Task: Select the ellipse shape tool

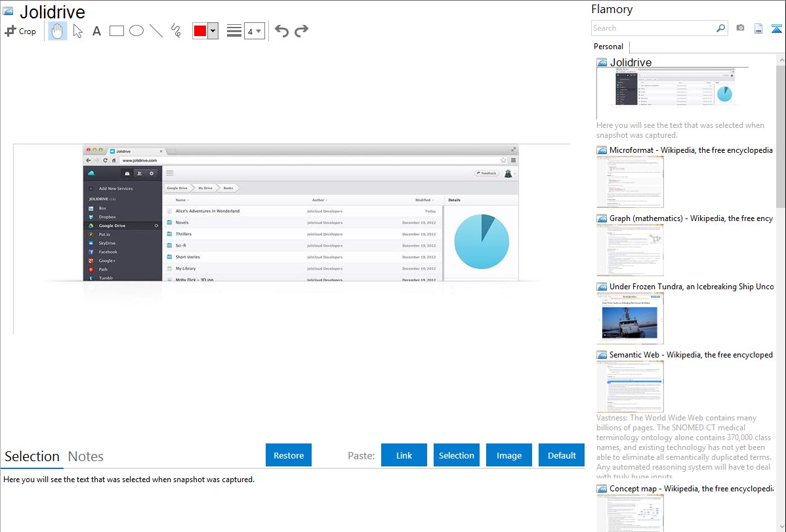Action: pos(136,31)
